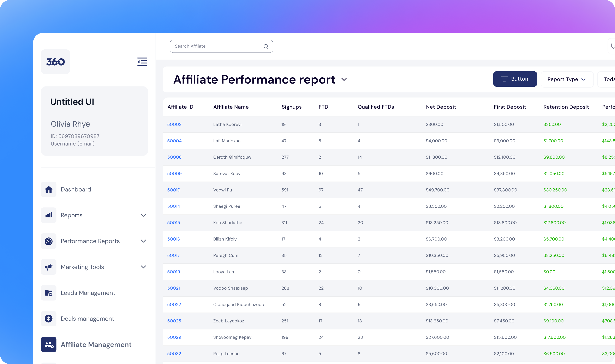The width and height of the screenshot is (615, 364).
Task: Click the search magnifier icon
Action: tap(266, 46)
